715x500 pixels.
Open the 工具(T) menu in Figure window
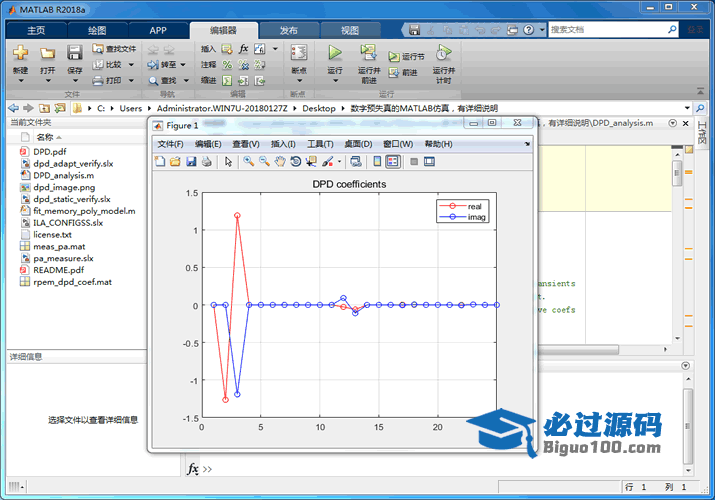click(320, 144)
